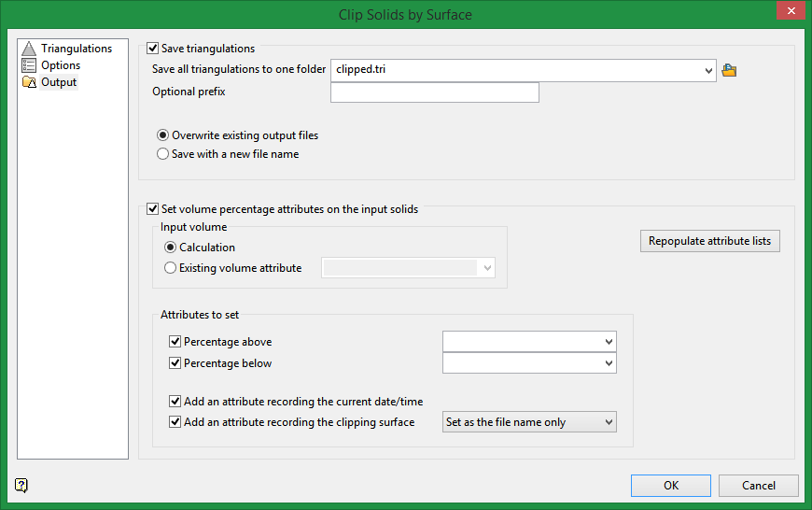812x510 pixels.
Task: Toggle Set volume percentage attributes checkbox
Action: [153, 209]
